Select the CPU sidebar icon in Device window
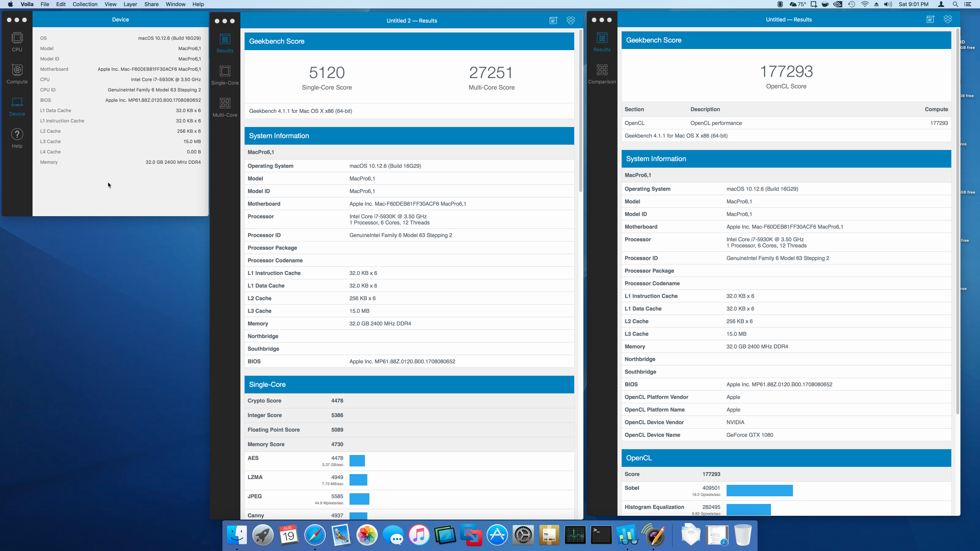This screenshot has width=980, height=551. click(x=17, y=42)
